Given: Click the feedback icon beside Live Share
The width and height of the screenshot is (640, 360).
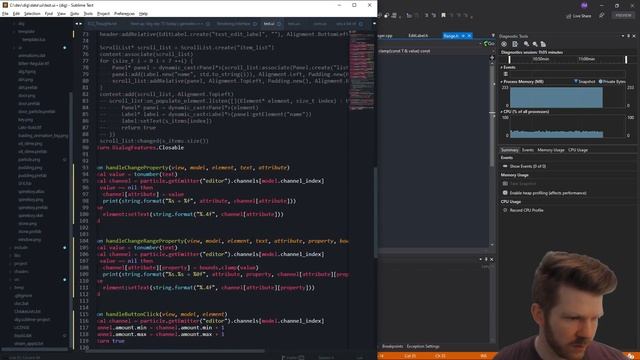Looking at the screenshot, I should pos(602,16).
